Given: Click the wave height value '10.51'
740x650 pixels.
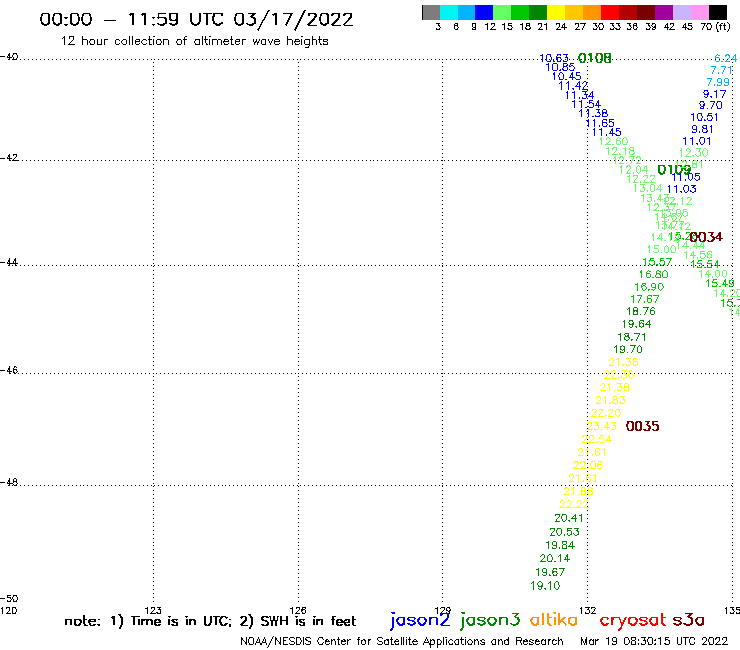Looking at the screenshot, I should coord(704,117).
